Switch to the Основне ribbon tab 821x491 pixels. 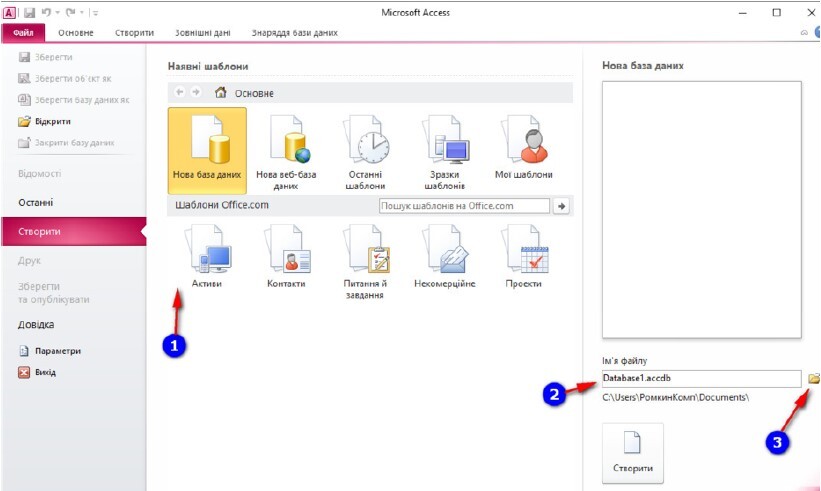(x=76, y=32)
